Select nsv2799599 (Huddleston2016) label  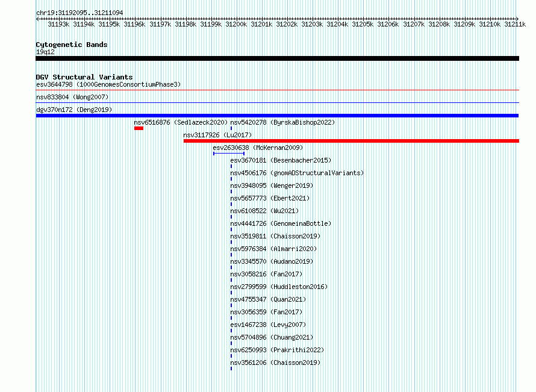pyautogui.click(x=279, y=287)
